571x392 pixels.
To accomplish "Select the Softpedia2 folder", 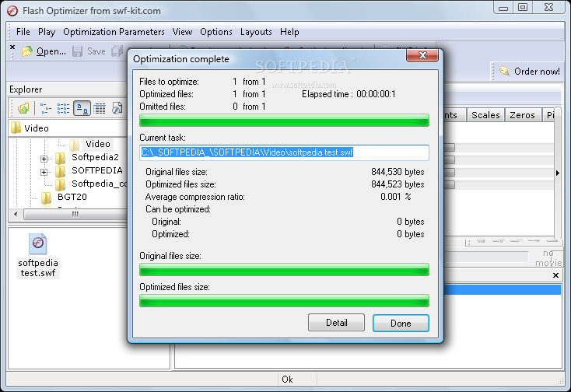I will tap(95, 157).
